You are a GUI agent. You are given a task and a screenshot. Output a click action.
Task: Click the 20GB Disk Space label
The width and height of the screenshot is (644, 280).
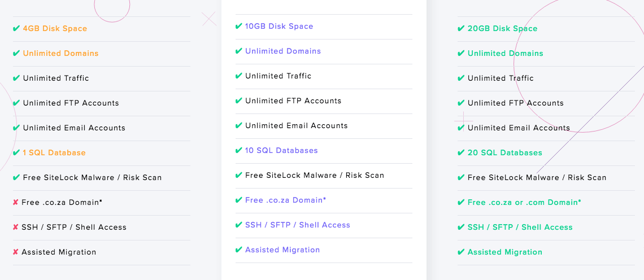(x=502, y=29)
